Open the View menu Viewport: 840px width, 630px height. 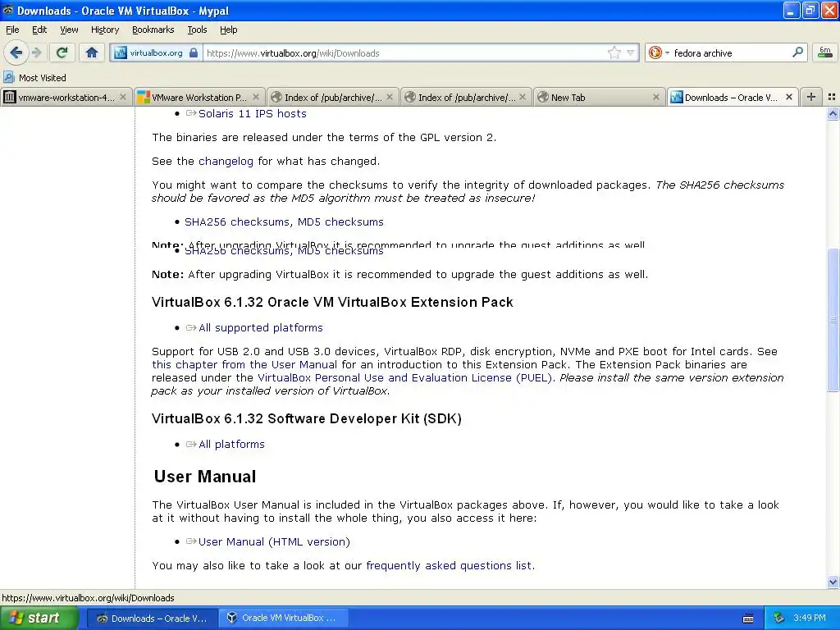point(69,30)
